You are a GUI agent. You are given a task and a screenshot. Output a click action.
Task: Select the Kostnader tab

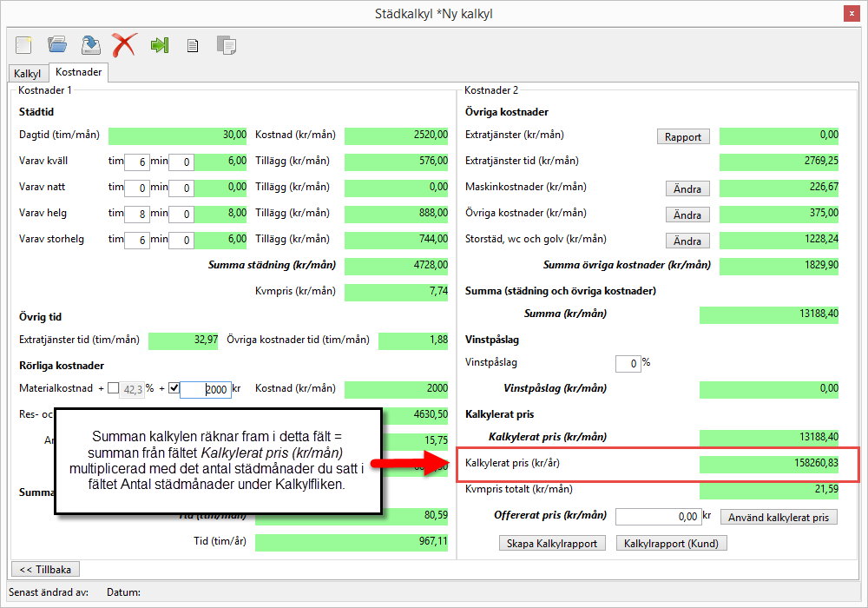pyautogui.click(x=79, y=74)
